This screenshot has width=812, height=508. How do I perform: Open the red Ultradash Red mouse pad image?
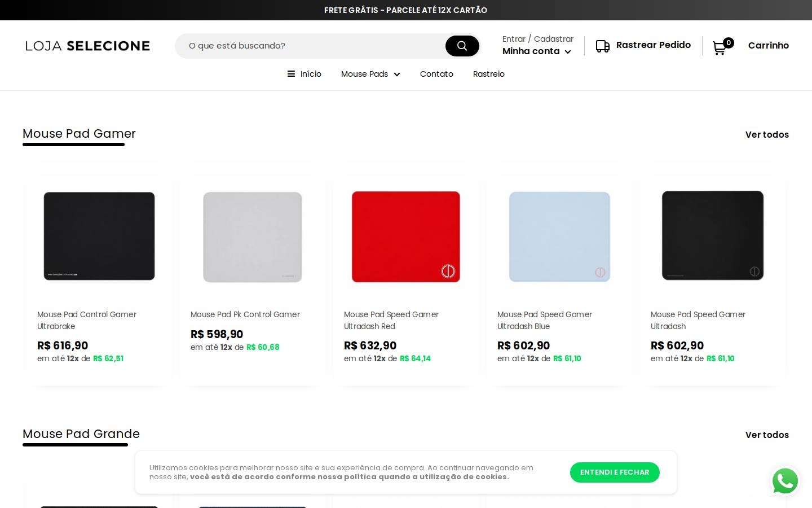406,237
